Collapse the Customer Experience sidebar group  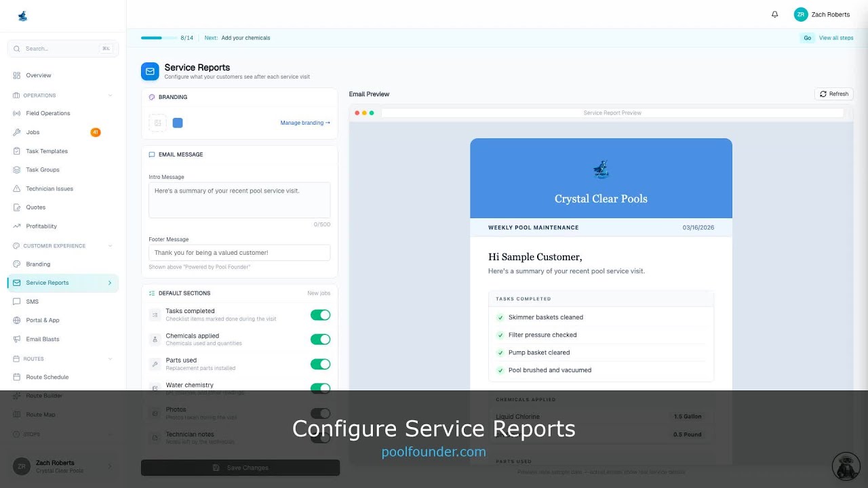pyautogui.click(x=110, y=246)
